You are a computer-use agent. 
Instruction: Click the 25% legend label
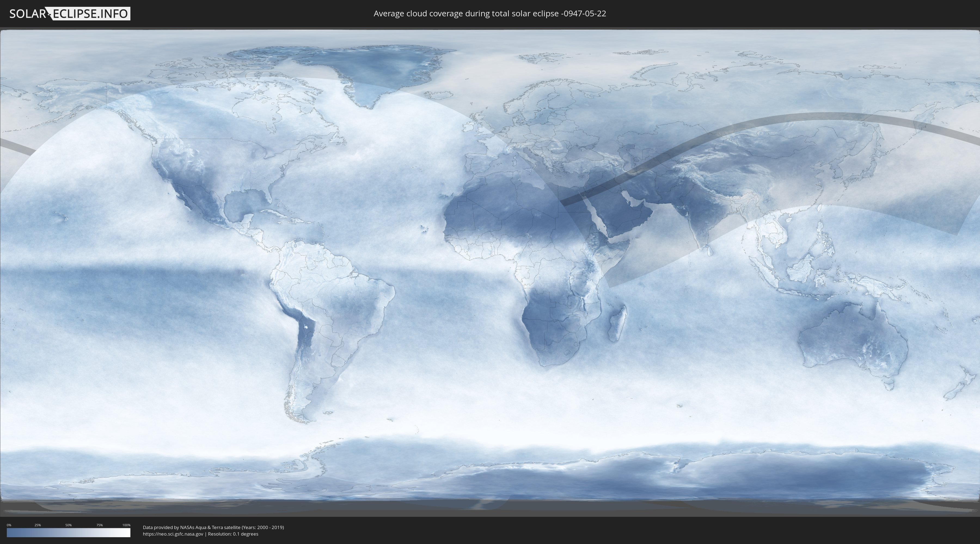pos(38,525)
